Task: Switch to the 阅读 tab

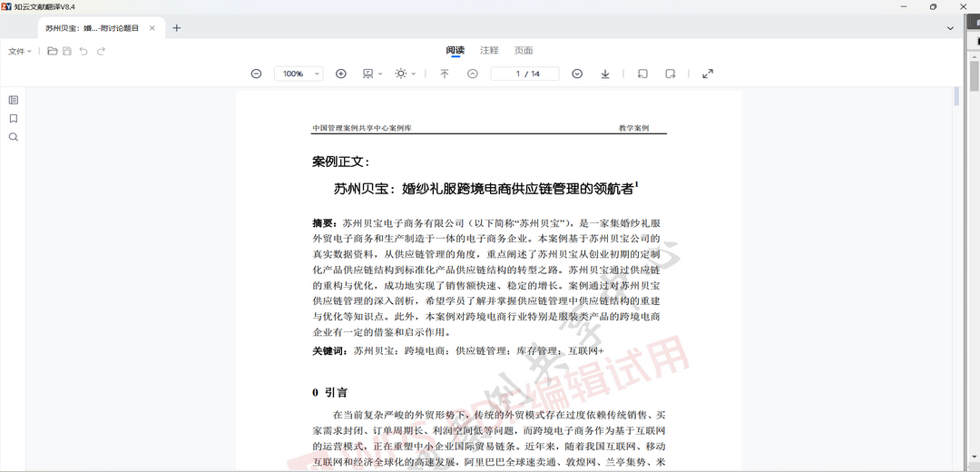Action: (x=455, y=51)
